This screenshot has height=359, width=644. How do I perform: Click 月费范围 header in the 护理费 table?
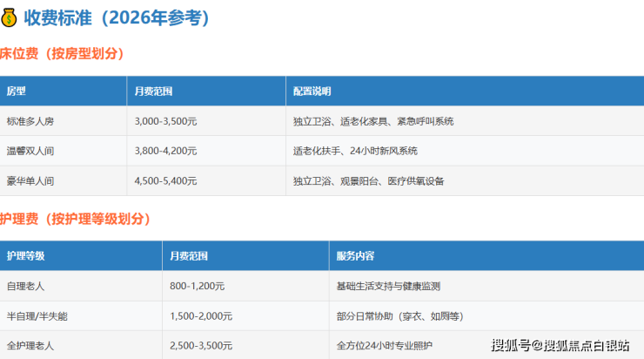(189, 256)
